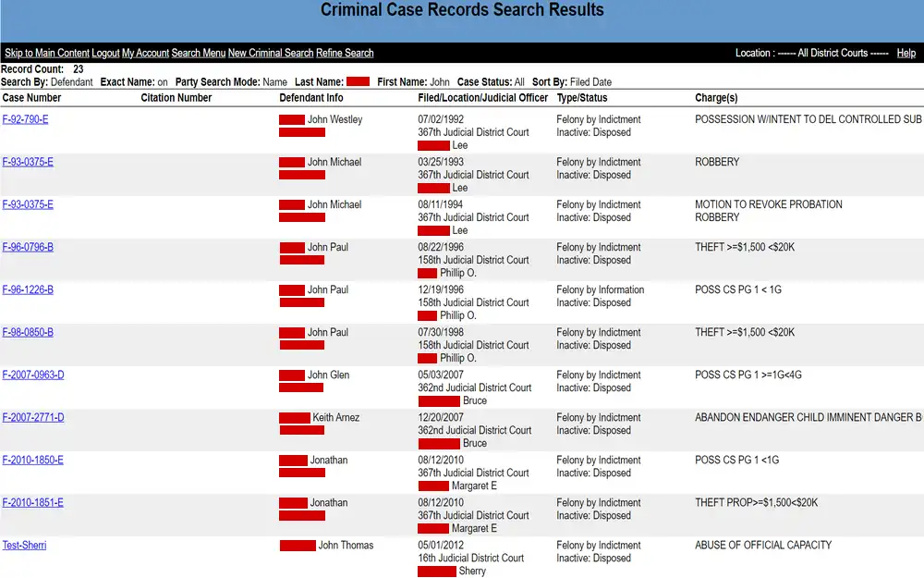This screenshot has width=924, height=578.
Task: Open case F-2010-1850-E
Action: click(33, 460)
